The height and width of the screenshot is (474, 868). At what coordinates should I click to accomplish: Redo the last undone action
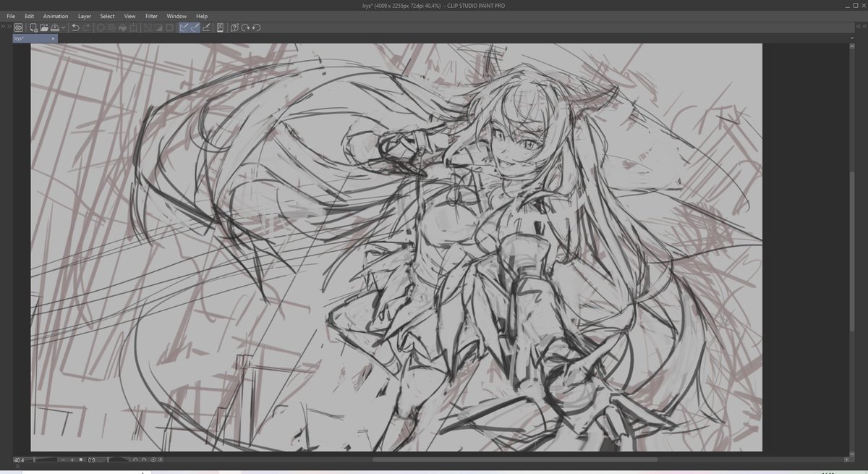tap(87, 27)
